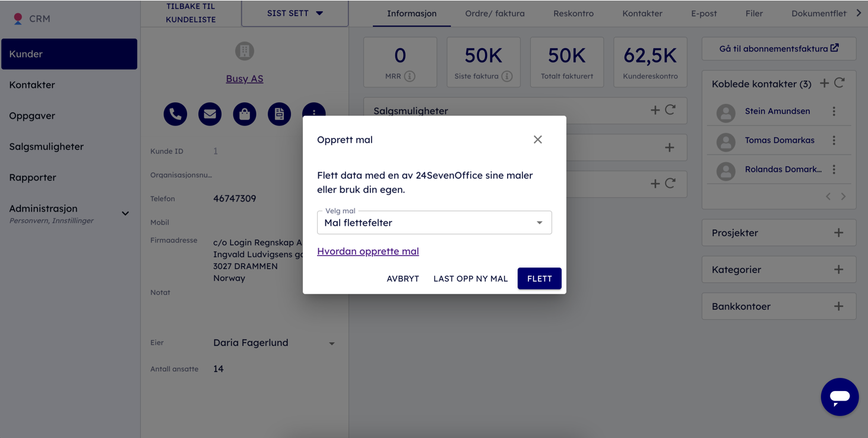Open the Eier dropdown
The height and width of the screenshot is (438, 868).
332,344
